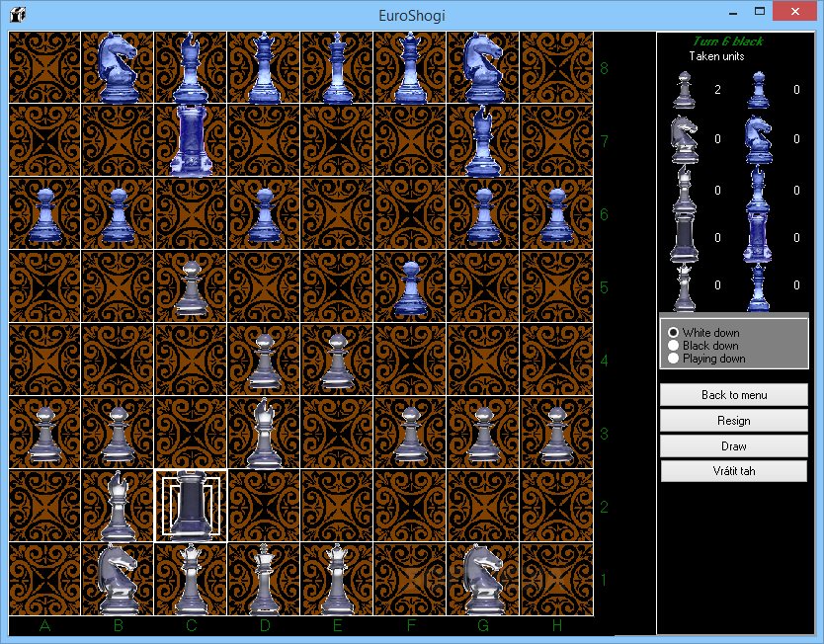Offer a Draw
Screen dimensions: 824x644
tap(734, 446)
